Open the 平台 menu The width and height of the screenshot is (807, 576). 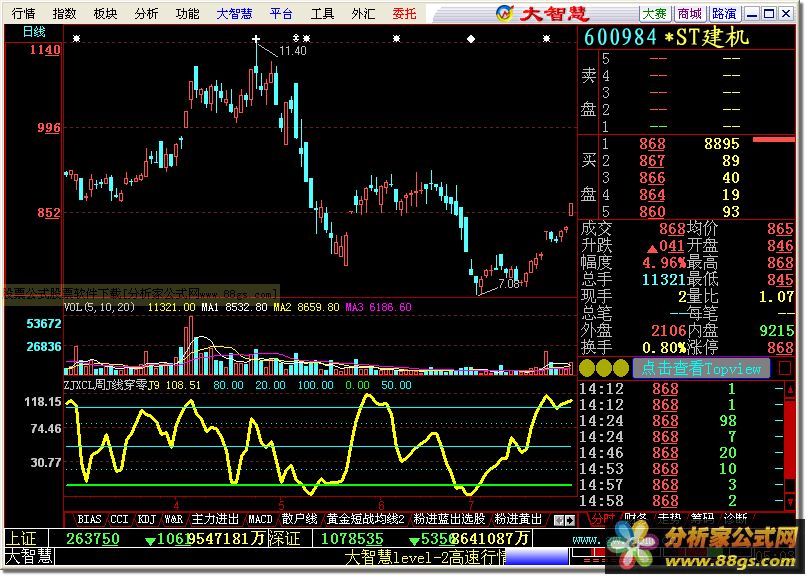pyautogui.click(x=281, y=13)
